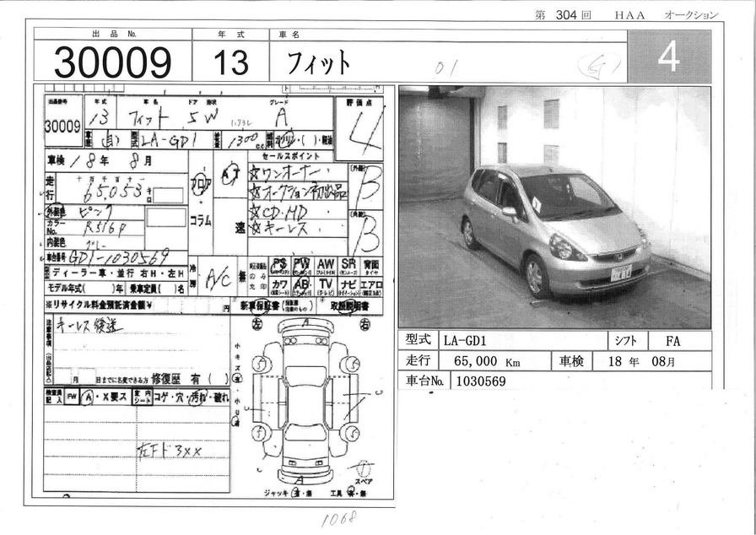Click the オークション初出品 sales point

click(298, 192)
